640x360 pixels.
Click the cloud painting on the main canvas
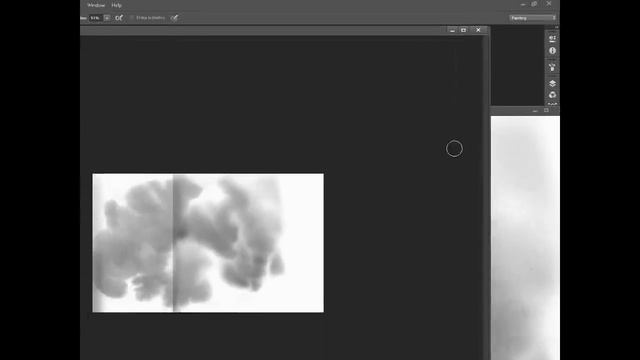coord(208,243)
